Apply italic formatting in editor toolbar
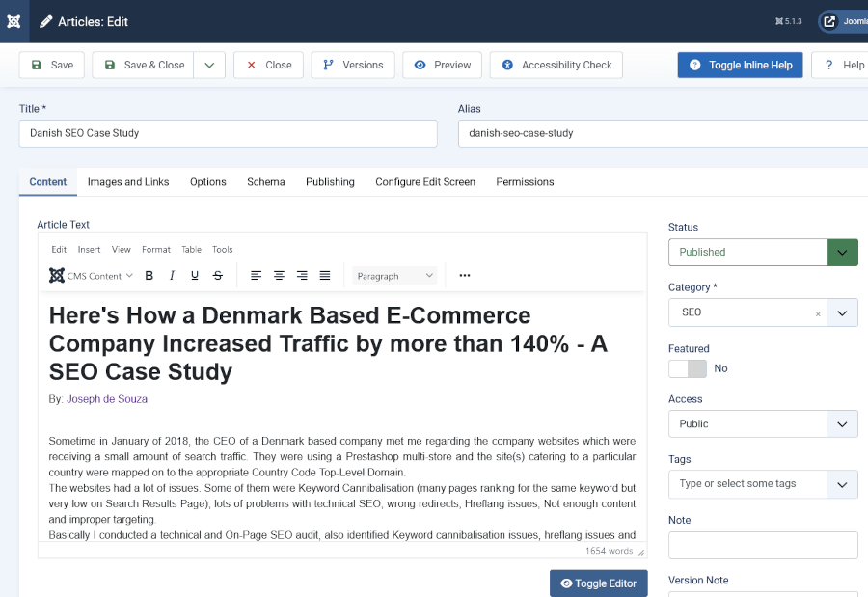 coord(172,276)
